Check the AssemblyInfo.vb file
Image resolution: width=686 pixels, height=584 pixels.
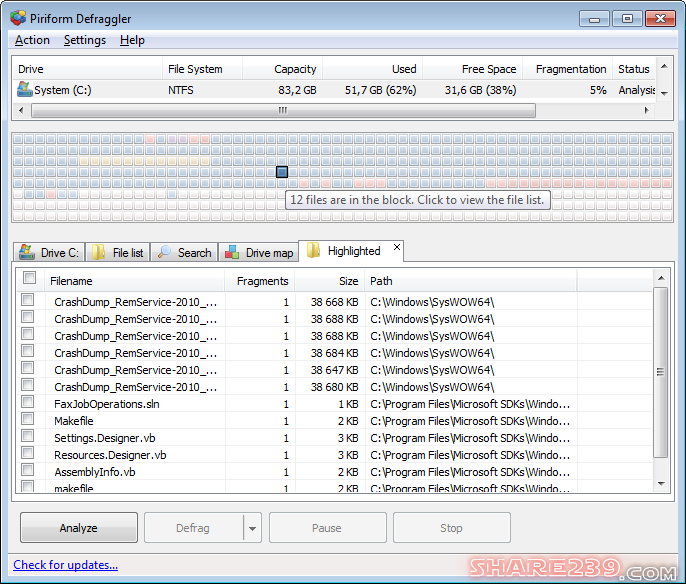pos(28,469)
